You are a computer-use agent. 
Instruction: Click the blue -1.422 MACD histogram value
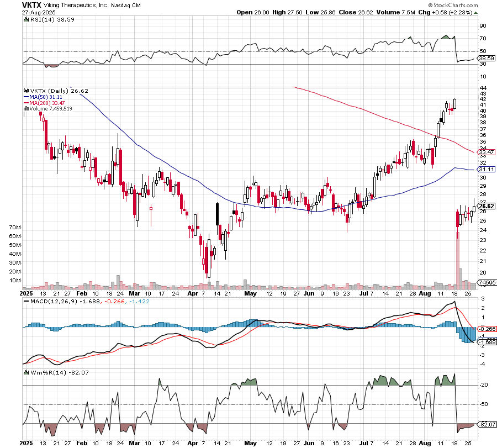pyautogui.click(x=139, y=302)
